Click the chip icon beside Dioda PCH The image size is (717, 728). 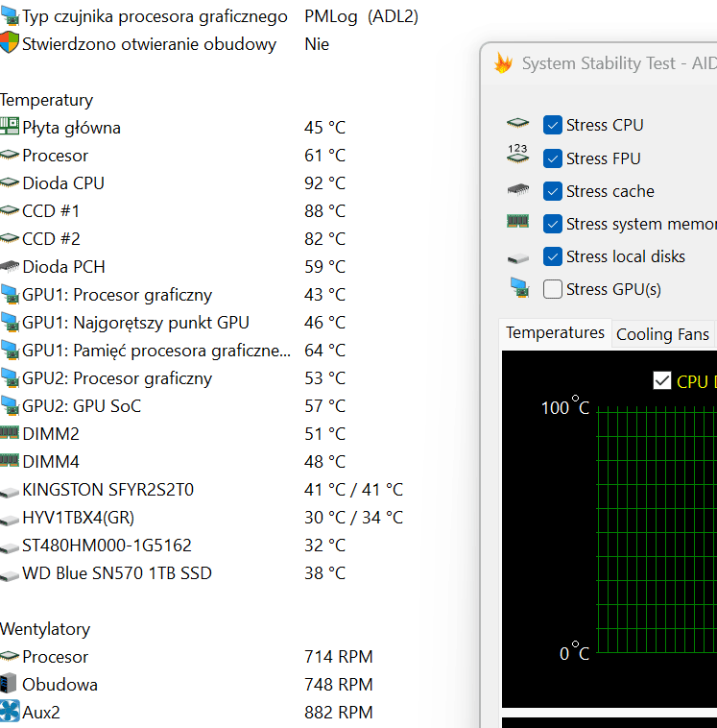click(x=10, y=266)
